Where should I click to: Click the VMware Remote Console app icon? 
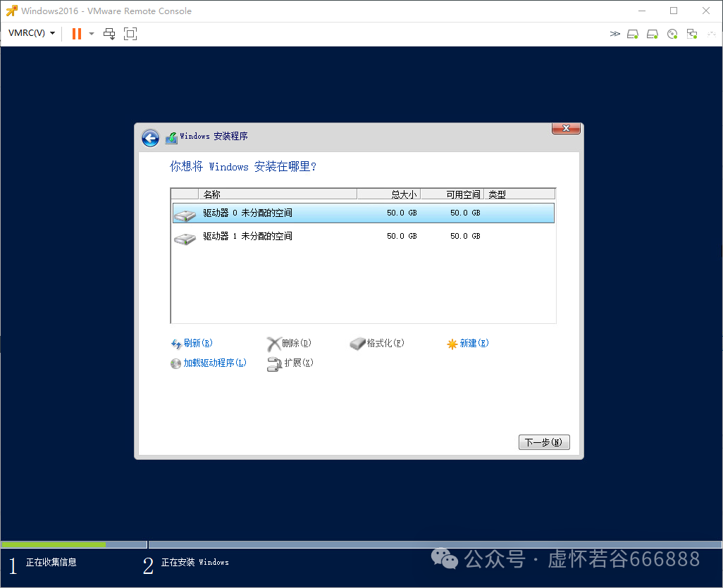[x=11, y=11]
